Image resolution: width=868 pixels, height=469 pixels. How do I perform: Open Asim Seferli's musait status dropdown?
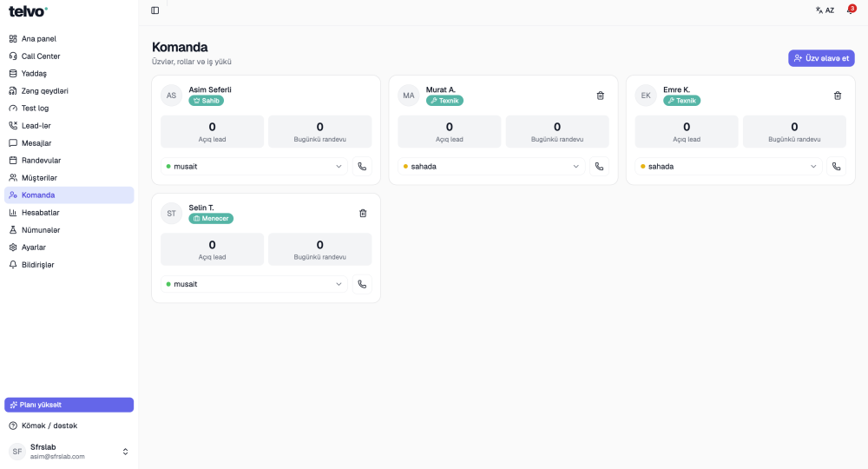click(x=254, y=166)
